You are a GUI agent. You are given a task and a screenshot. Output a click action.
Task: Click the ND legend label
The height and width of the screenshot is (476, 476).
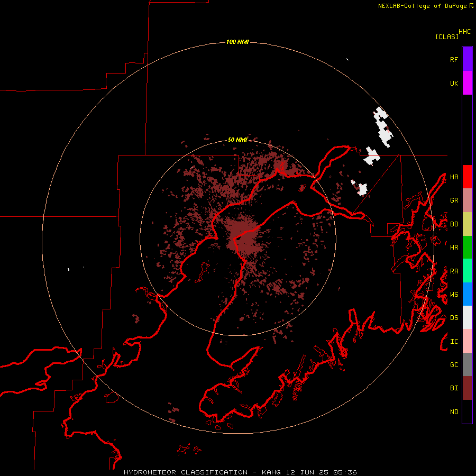[454, 412]
